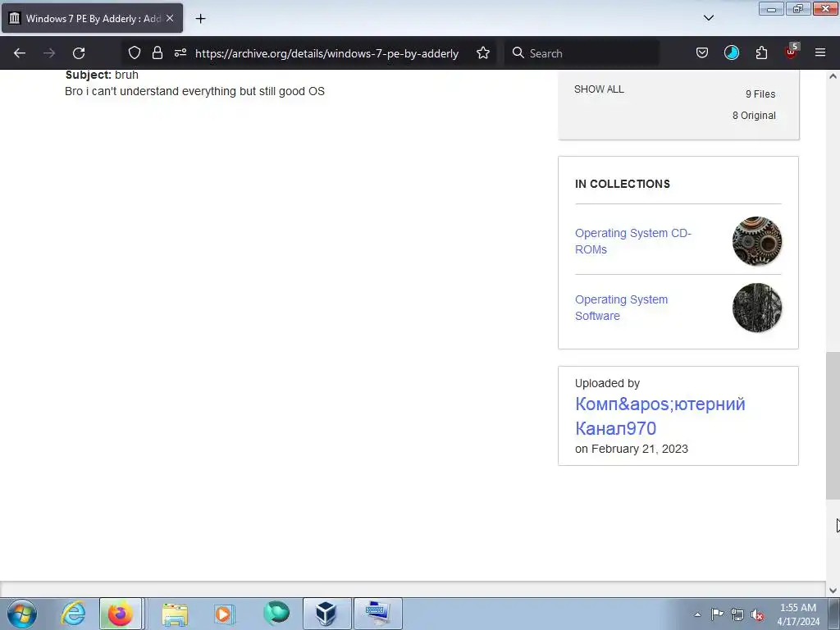Close the Windows 7 PE By Adderly tab
The height and width of the screenshot is (630, 840).
[x=170, y=18]
